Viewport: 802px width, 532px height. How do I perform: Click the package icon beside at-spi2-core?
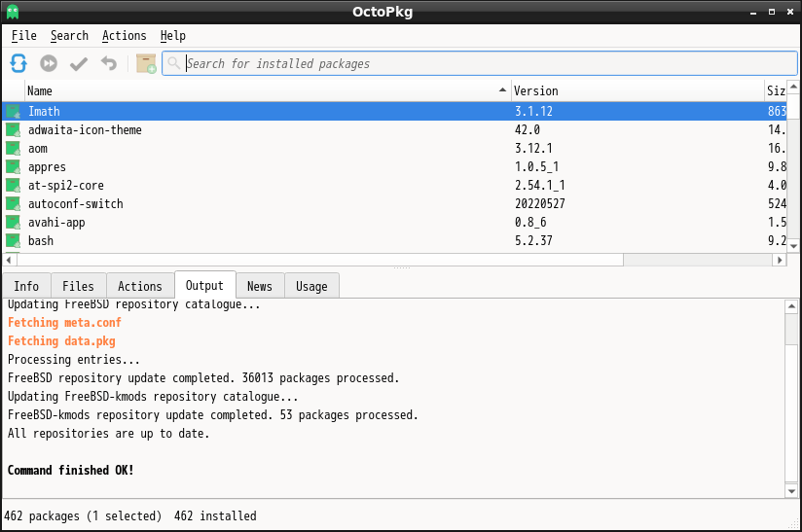(14, 185)
